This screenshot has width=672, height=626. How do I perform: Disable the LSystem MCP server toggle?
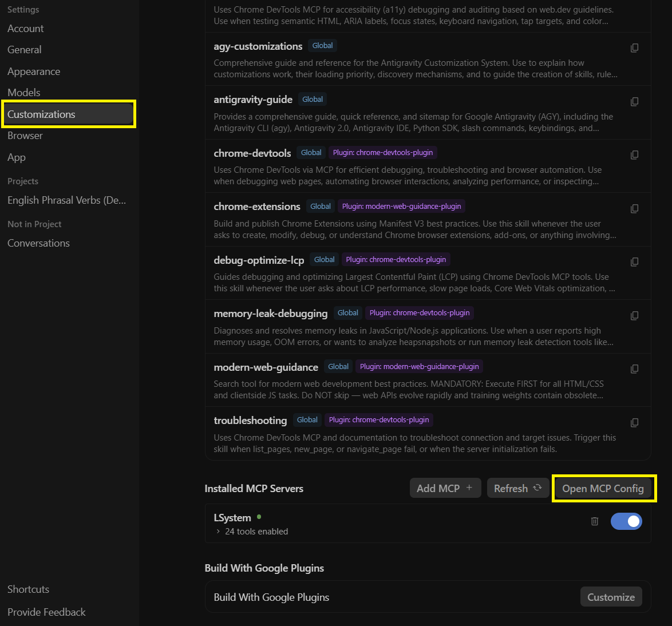[x=626, y=521]
